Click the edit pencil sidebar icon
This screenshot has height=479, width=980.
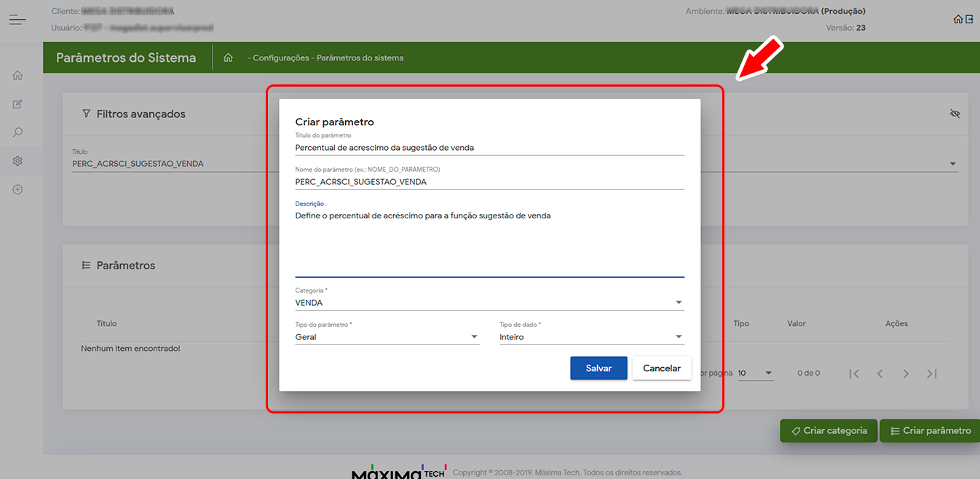(x=17, y=104)
